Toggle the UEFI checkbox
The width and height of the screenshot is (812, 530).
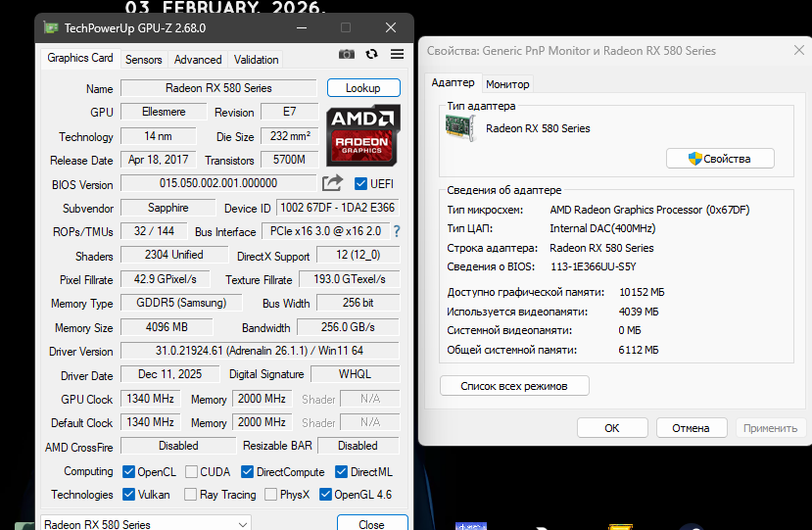(x=361, y=184)
